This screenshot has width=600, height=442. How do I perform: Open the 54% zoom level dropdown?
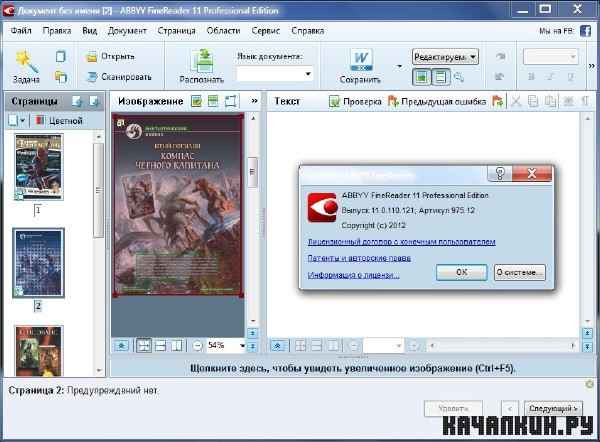coord(242,346)
